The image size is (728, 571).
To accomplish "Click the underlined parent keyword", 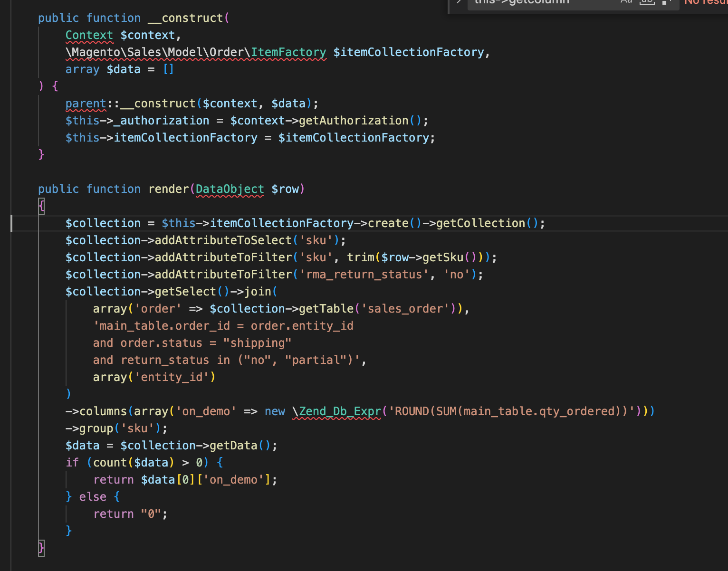I will click(86, 104).
